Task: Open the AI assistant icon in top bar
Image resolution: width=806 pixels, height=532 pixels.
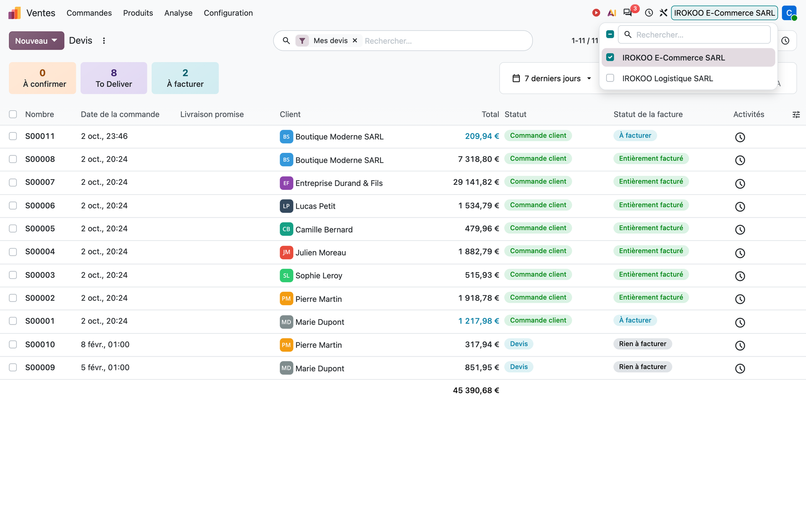Action: (x=612, y=13)
